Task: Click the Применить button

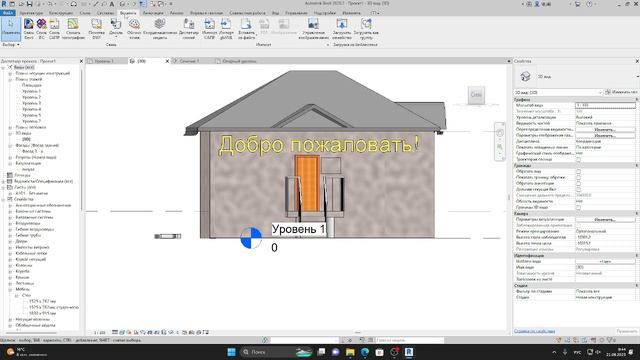Action: 627,331
